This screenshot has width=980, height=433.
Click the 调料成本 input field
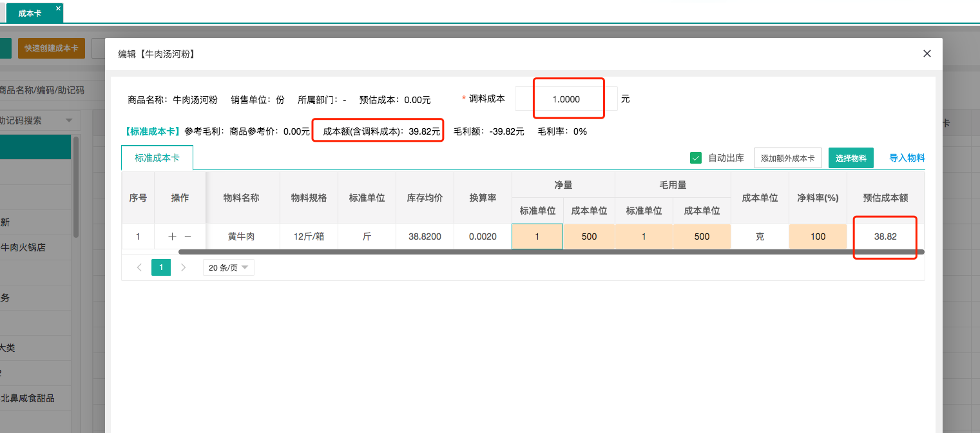(x=566, y=99)
